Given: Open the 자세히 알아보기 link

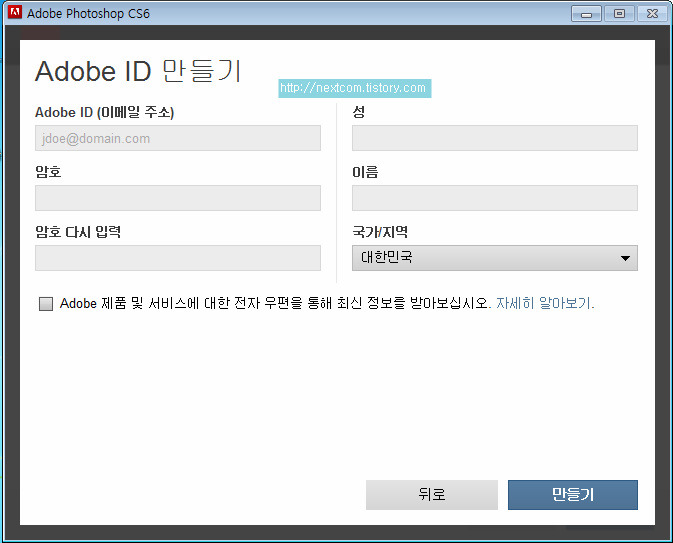Looking at the screenshot, I should 545,303.
